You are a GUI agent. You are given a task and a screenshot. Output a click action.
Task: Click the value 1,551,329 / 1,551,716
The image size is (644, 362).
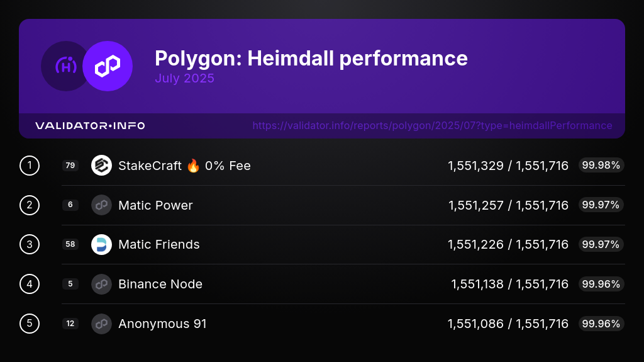508,166
